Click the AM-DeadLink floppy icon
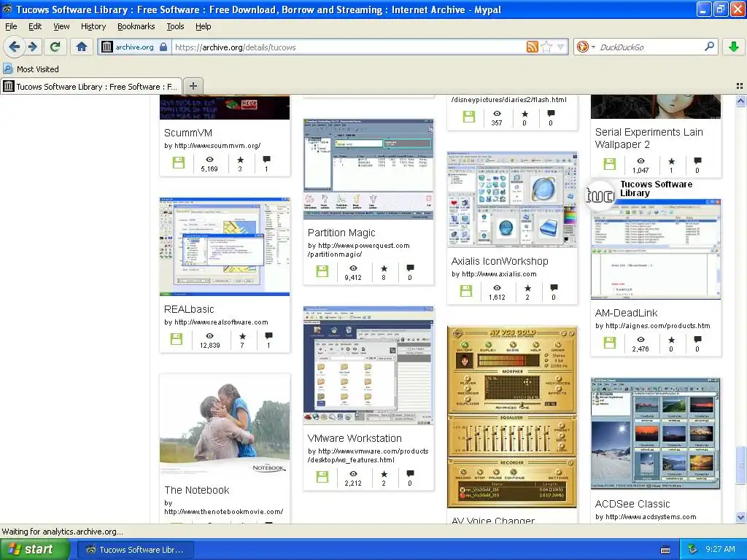Viewport: 747px width, 560px height. coord(610,343)
